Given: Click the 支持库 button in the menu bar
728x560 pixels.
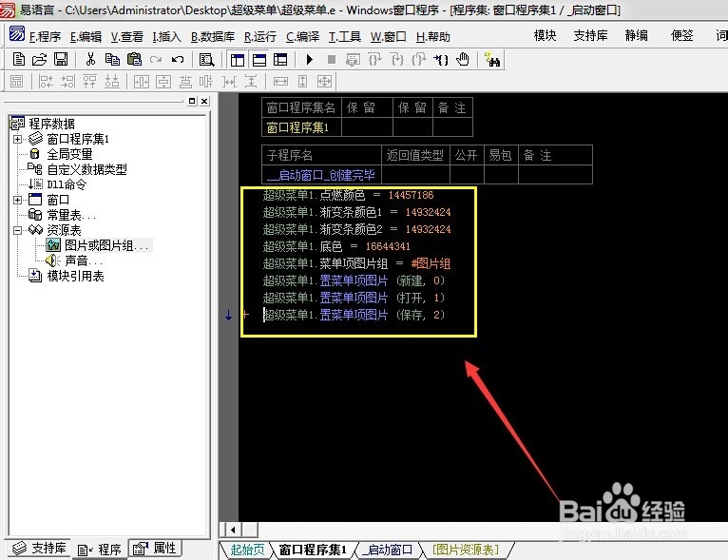Looking at the screenshot, I should (x=590, y=35).
